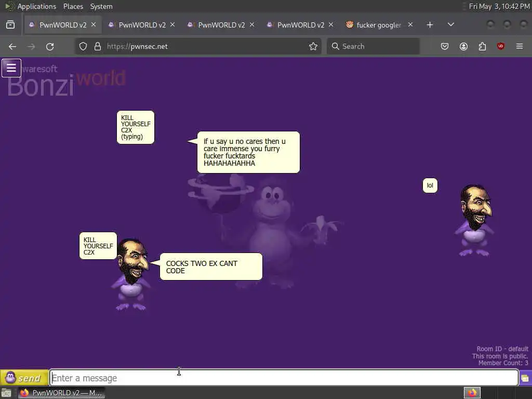The image size is (532, 399).
Task: Switch to the fourth PwnWORLD v2 tab
Action: click(x=301, y=25)
